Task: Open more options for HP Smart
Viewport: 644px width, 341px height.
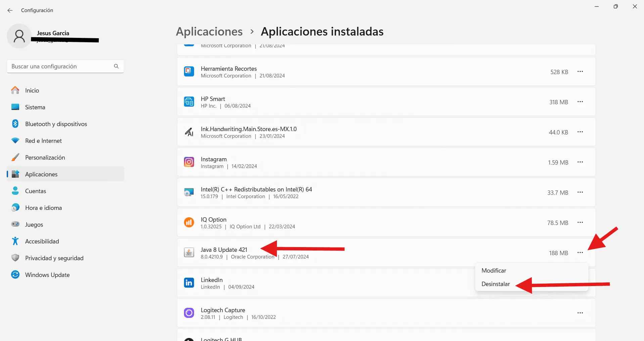Action: coord(580,102)
